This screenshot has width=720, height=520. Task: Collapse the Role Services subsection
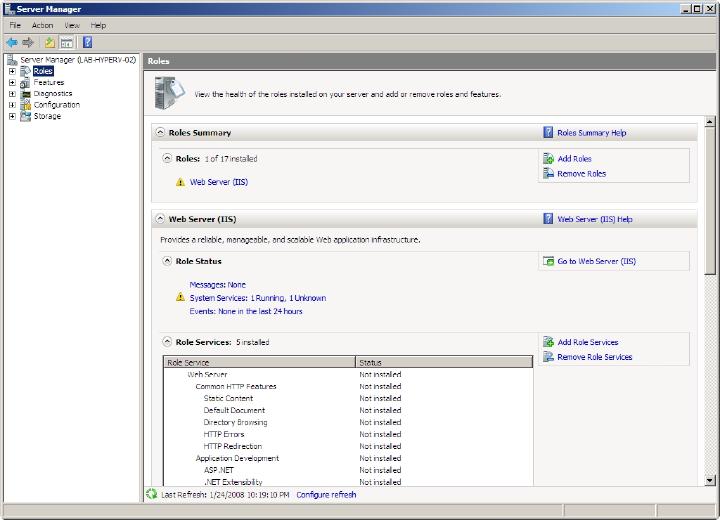pos(167,342)
